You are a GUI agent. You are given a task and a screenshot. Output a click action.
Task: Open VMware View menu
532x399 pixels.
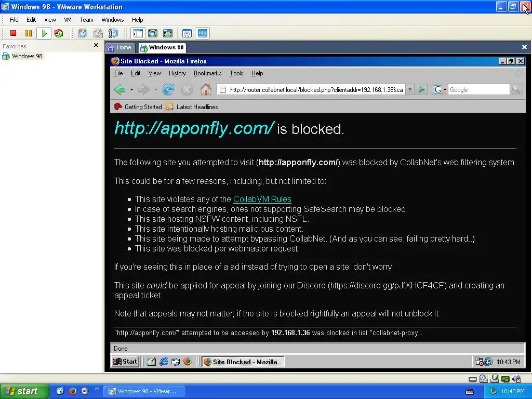(50, 20)
